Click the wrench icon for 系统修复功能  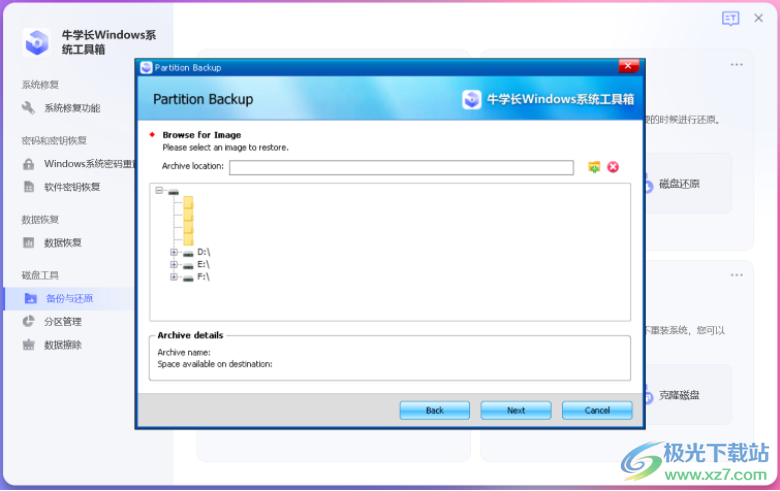point(28,107)
